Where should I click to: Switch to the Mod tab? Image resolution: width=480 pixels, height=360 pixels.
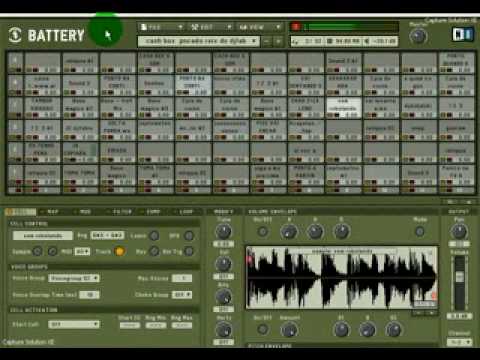tap(85, 212)
